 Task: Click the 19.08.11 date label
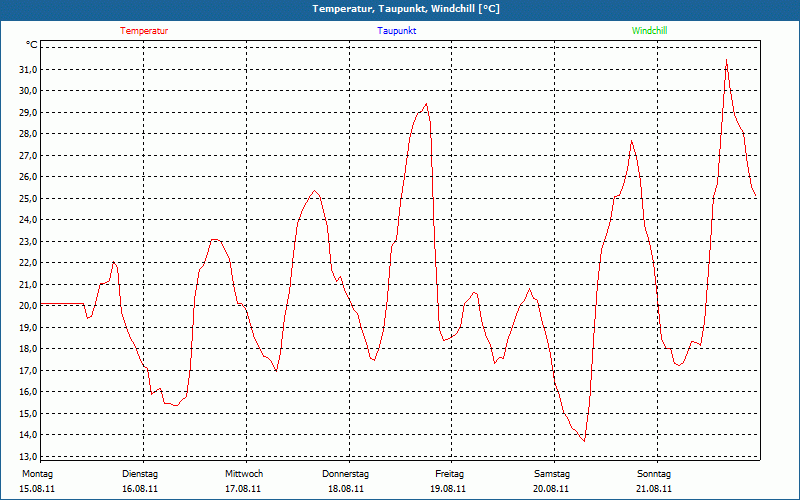[x=448, y=489]
